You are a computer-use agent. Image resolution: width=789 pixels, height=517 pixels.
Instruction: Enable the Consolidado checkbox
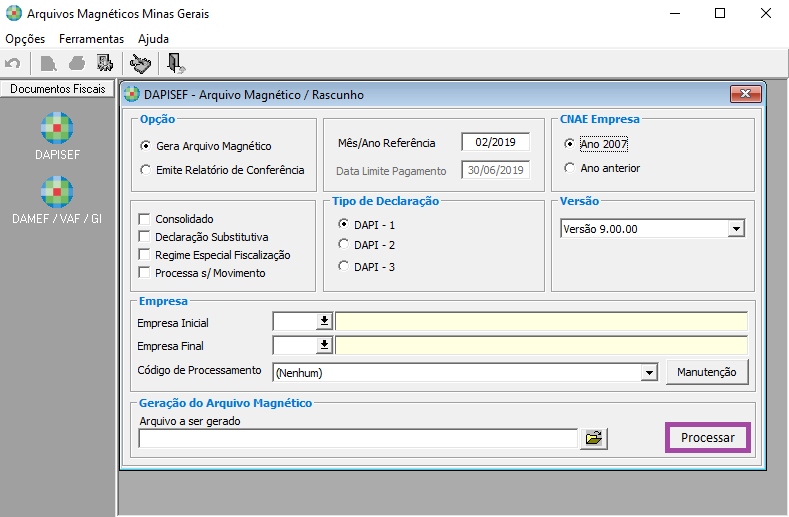pyautogui.click(x=146, y=219)
